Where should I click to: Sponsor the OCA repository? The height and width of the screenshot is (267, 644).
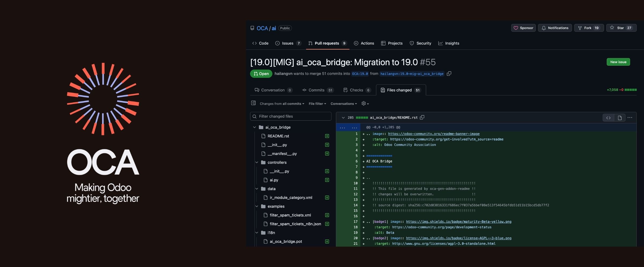coord(523,28)
